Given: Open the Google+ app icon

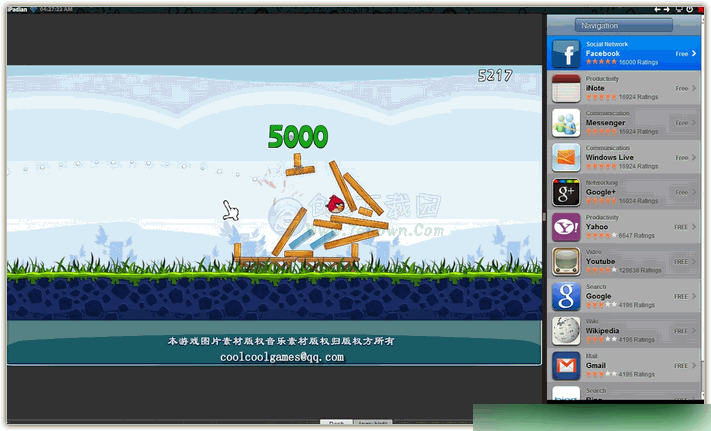Looking at the screenshot, I should pyautogui.click(x=566, y=192).
